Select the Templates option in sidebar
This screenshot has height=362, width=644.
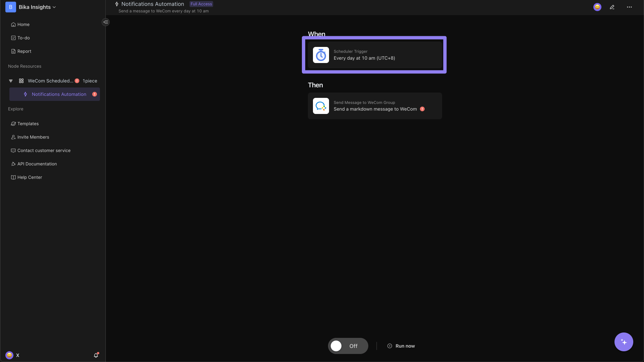tap(28, 124)
